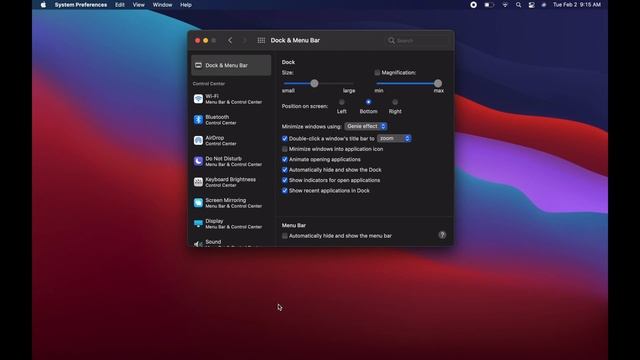Click the battery status icon
This screenshot has width=640, height=360.
(489, 5)
